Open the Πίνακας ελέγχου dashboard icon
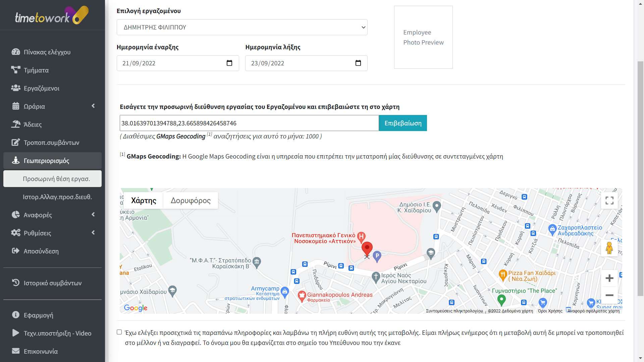The width and height of the screenshot is (644, 362). tap(15, 52)
